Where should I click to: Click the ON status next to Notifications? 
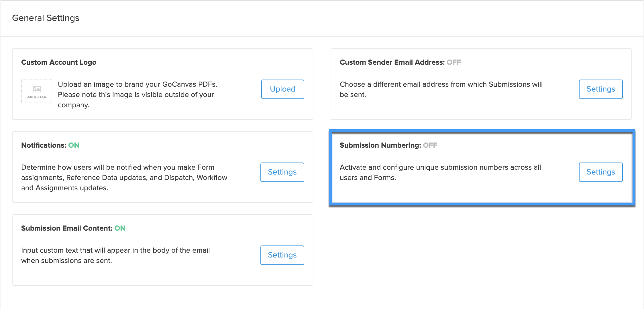(74, 145)
